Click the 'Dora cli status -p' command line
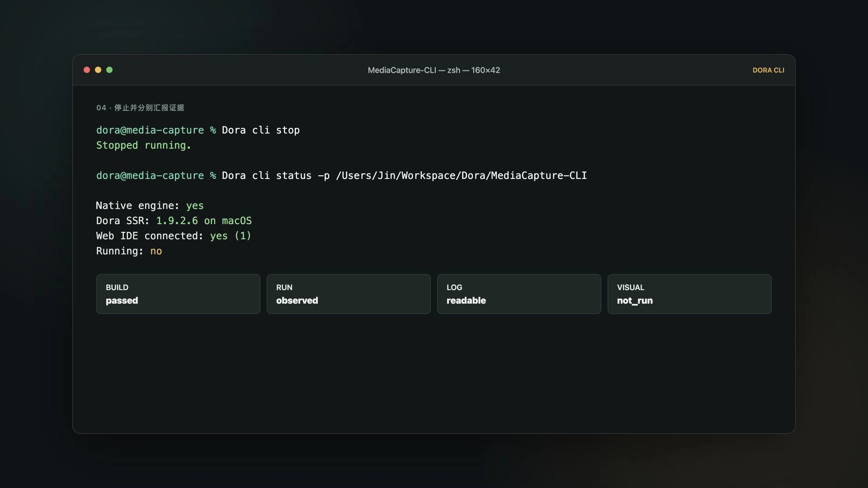868x488 pixels. (x=341, y=175)
